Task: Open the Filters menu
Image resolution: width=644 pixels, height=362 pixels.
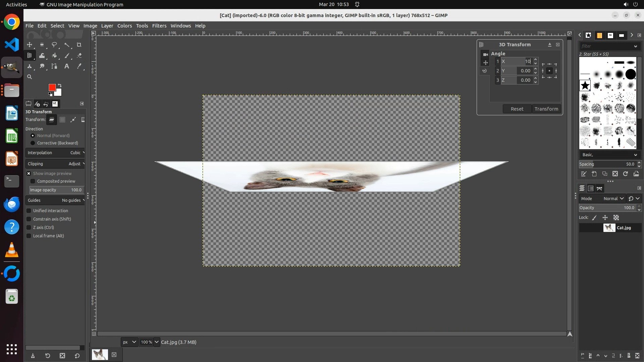Action: pos(159,26)
